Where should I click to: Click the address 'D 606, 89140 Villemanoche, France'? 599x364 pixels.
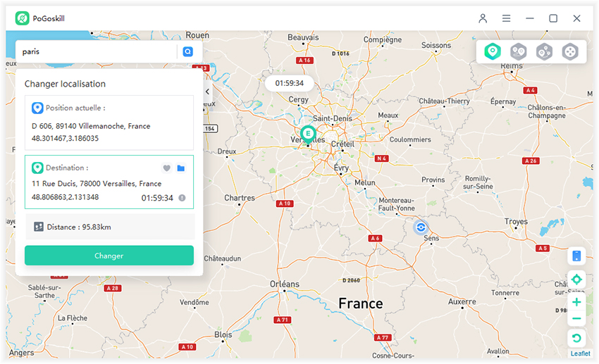[91, 126]
